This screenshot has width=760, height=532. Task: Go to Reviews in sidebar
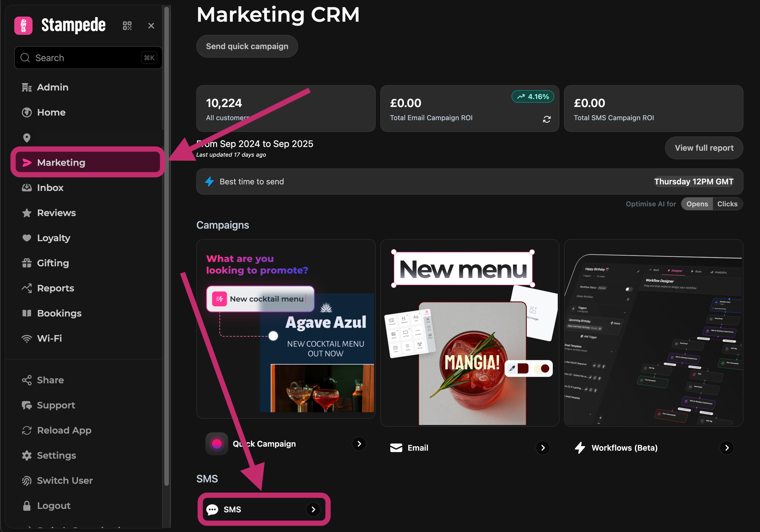(56, 213)
